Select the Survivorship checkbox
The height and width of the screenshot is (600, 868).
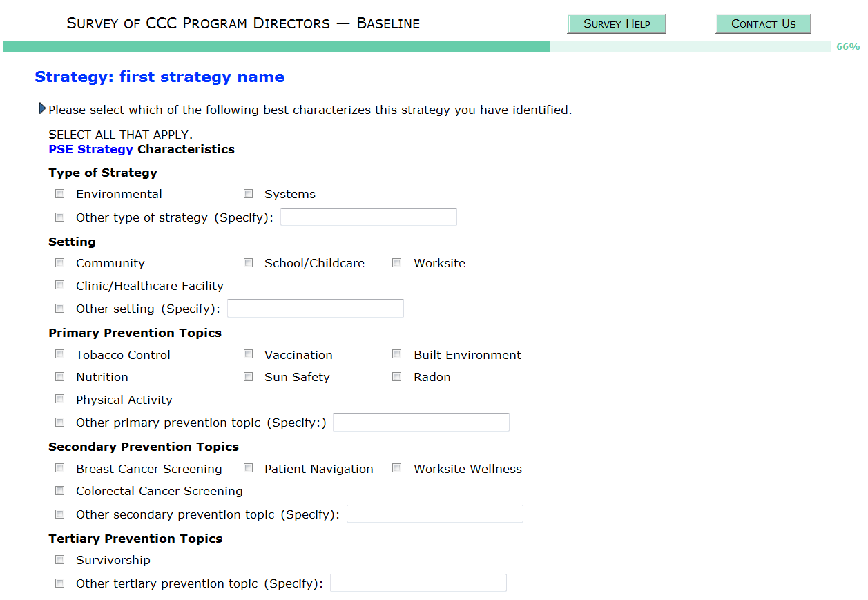(x=60, y=560)
